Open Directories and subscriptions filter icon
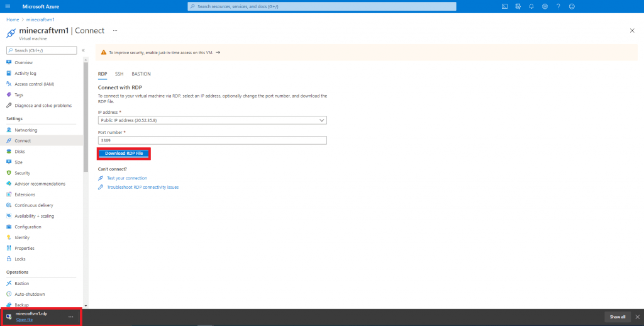Viewport: 644px width, 326px height. click(x=518, y=6)
